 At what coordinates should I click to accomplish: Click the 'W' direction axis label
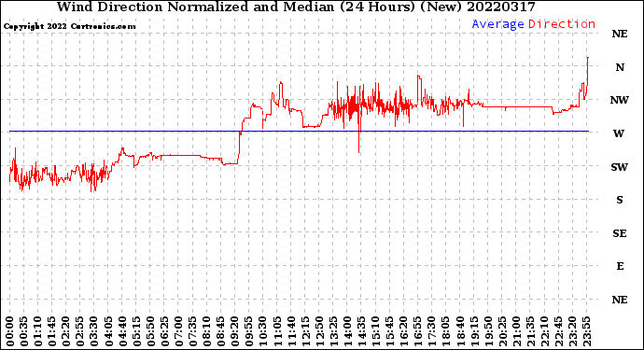[619, 133]
